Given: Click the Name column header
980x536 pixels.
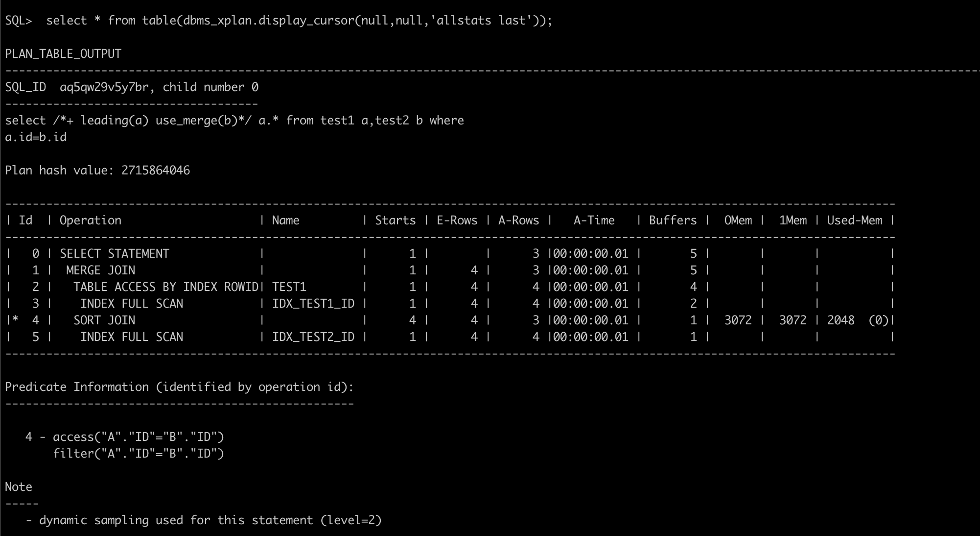Looking at the screenshot, I should [x=285, y=220].
